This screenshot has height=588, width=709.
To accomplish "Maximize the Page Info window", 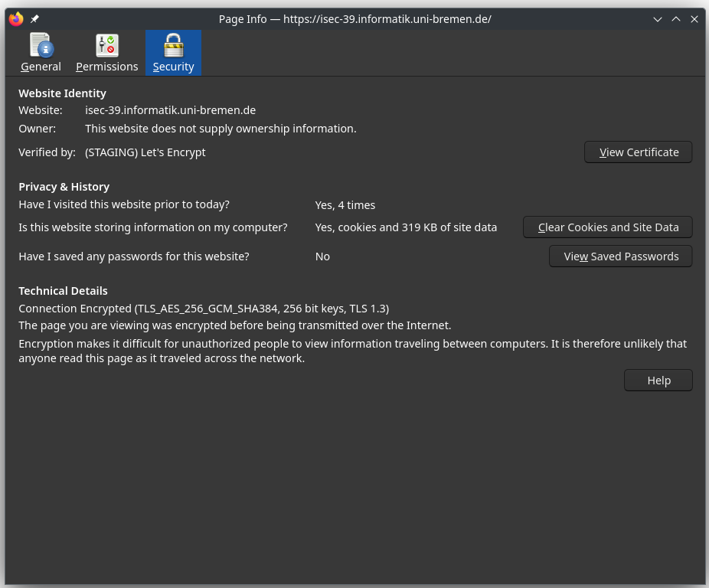I will pyautogui.click(x=676, y=19).
